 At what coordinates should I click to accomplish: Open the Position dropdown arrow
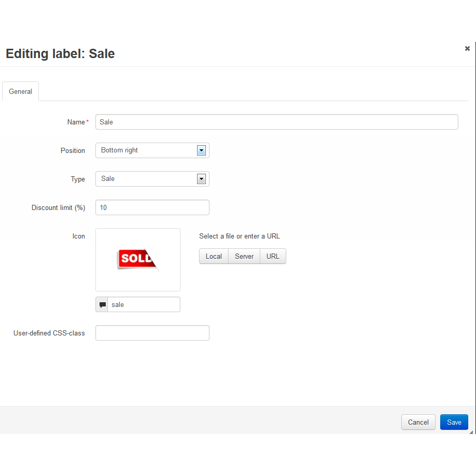pyautogui.click(x=202, y=150)
